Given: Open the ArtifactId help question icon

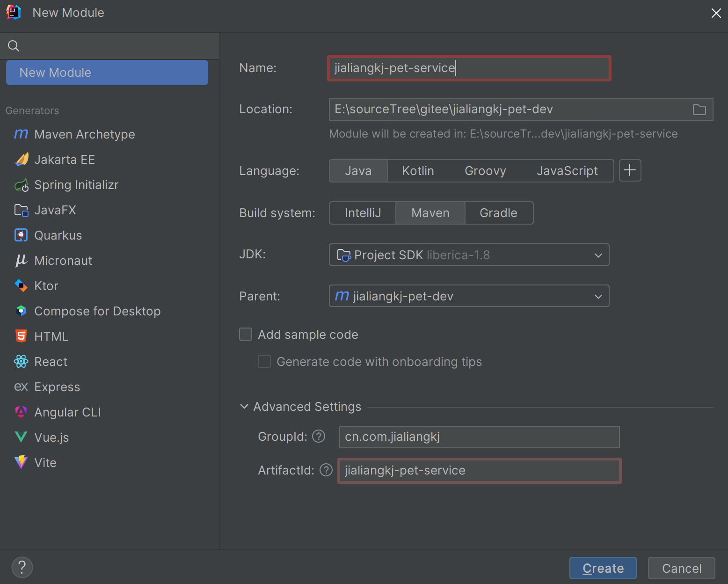Looking at the screenshot, I should [326, 470].
